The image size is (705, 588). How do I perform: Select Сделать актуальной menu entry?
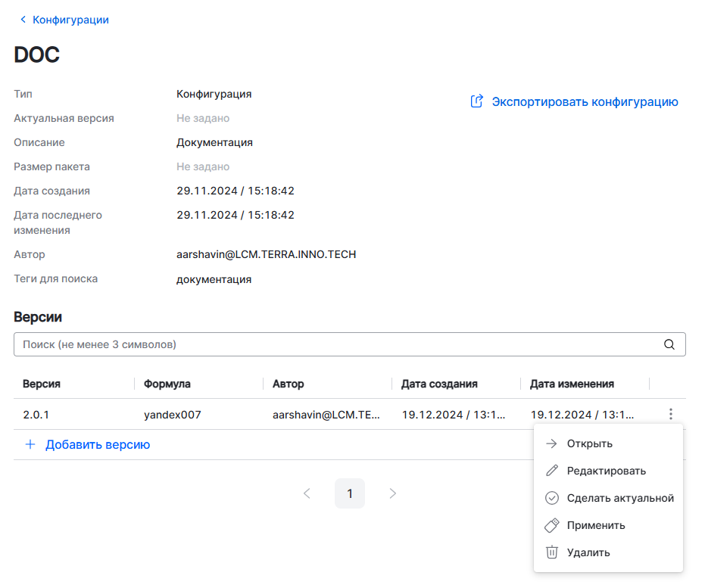click(619, 498)
